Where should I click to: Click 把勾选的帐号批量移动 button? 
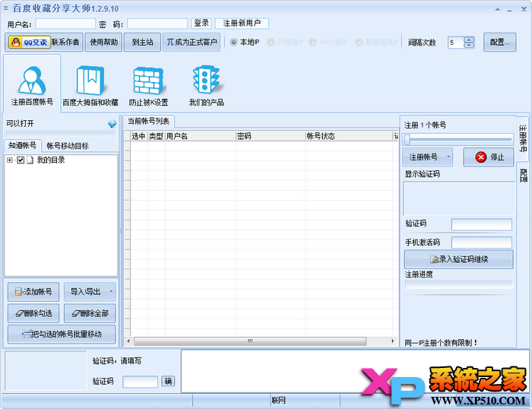[x=62, y=334]
